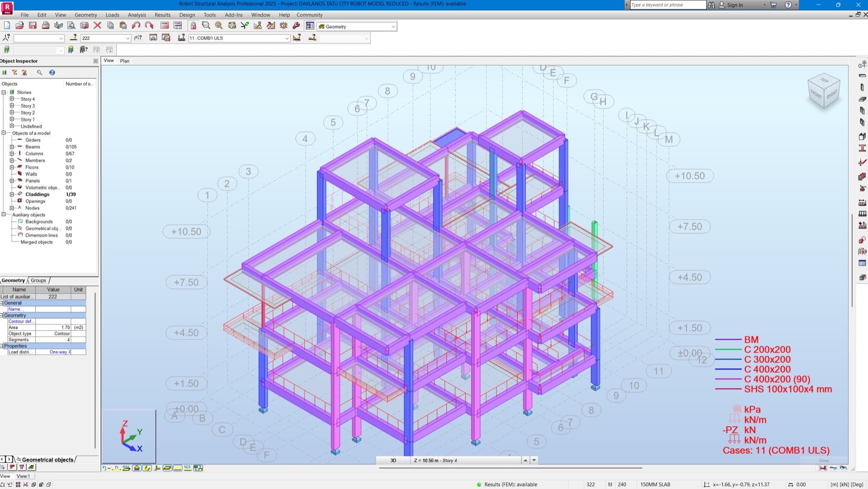Expand the Beams tree node
This screenshot has height=489, width=868.
12,147
